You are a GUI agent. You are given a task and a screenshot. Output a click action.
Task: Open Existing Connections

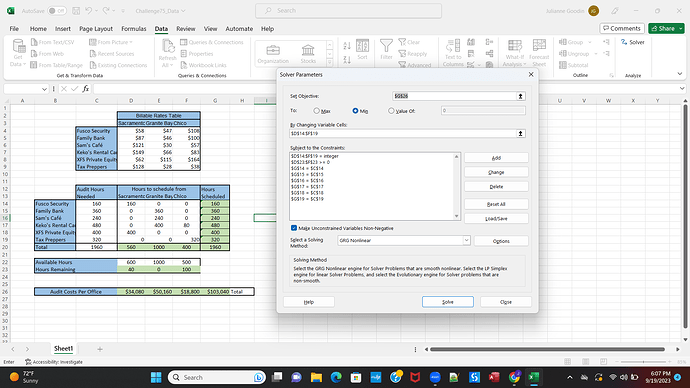tap(118, 65)
